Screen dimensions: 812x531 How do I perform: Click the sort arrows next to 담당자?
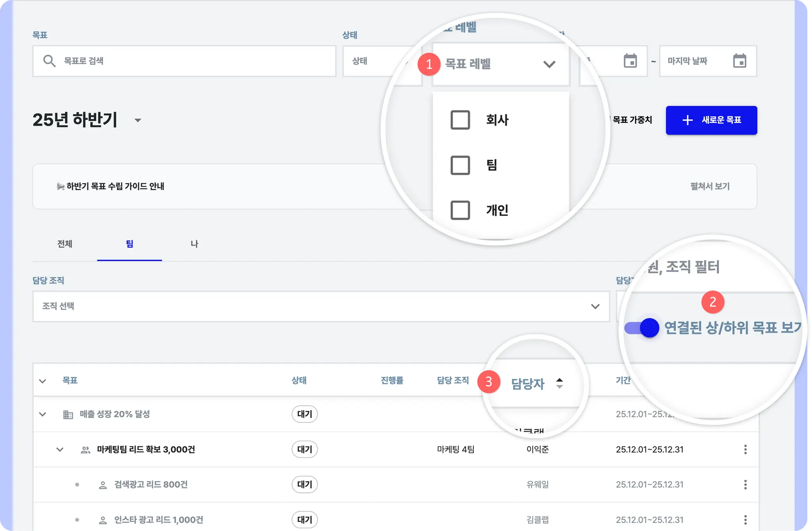pos(559,383)
